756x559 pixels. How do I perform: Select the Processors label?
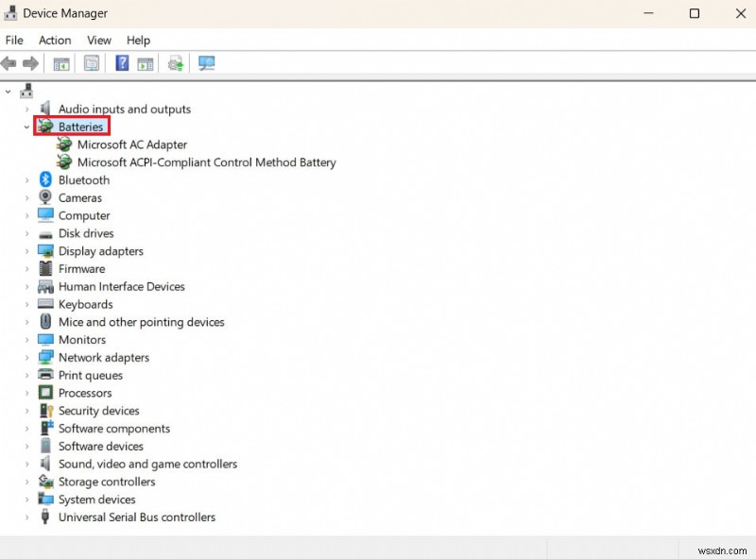pyautogui.click(x=85, y=393)
